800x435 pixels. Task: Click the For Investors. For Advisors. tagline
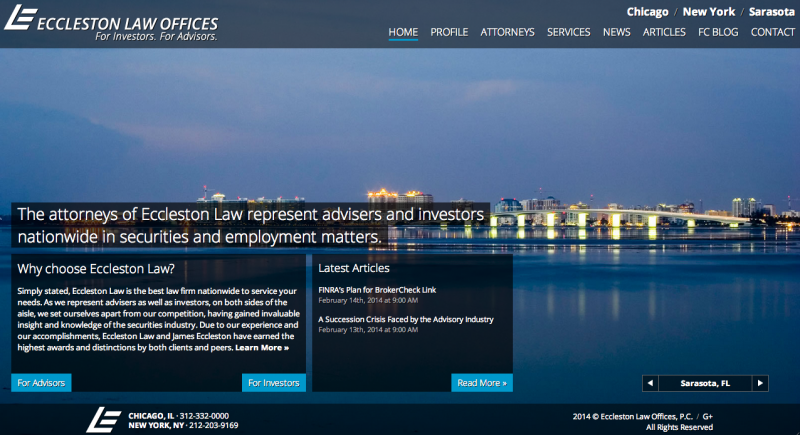tap(156, 36)
